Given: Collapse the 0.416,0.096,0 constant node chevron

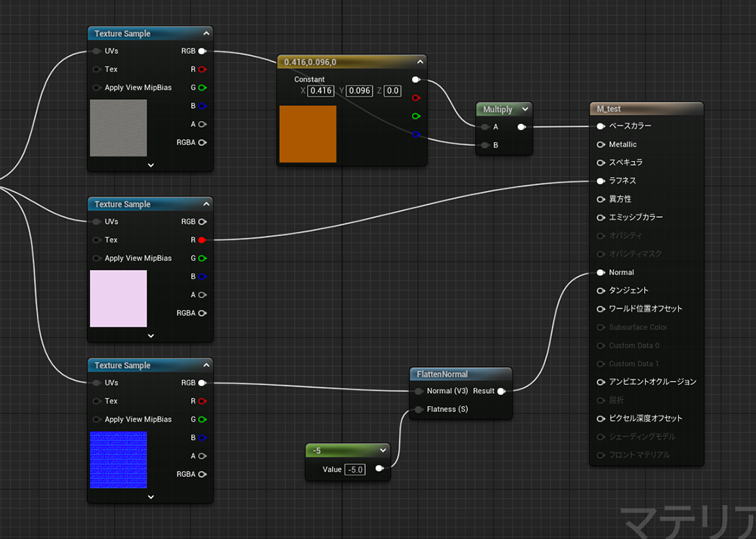Looking at the screenshot, I should [x=420, y=62].
